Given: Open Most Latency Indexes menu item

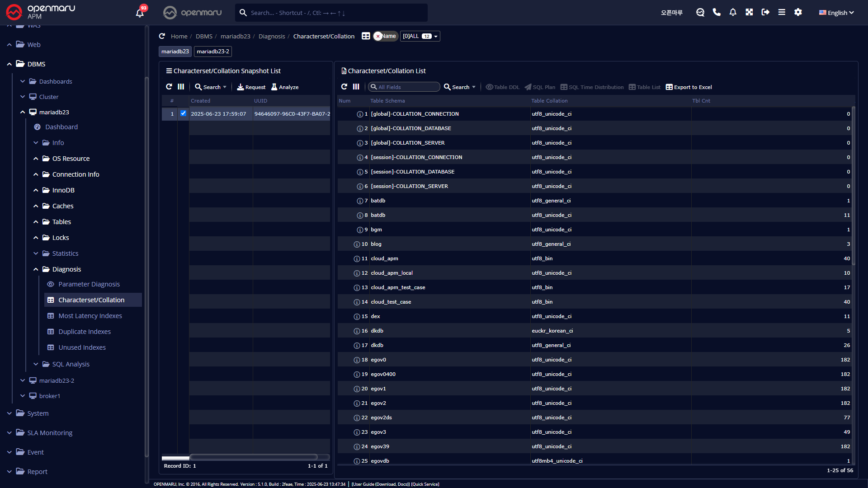Looking at the screenshot, I should [x=90, y=316].
